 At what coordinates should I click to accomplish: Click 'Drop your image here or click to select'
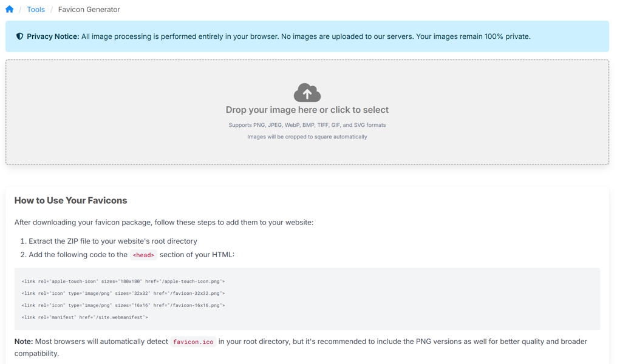tap(307, 110)
